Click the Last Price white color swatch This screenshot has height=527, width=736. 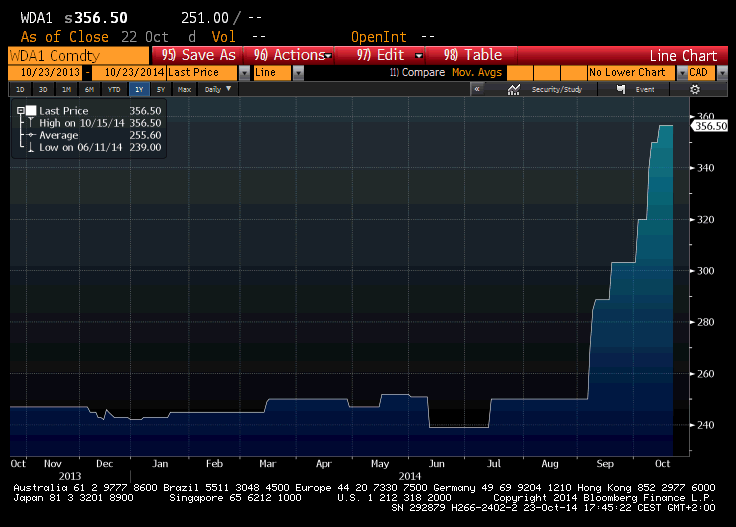pyautogui.click(x=31, y=111)
